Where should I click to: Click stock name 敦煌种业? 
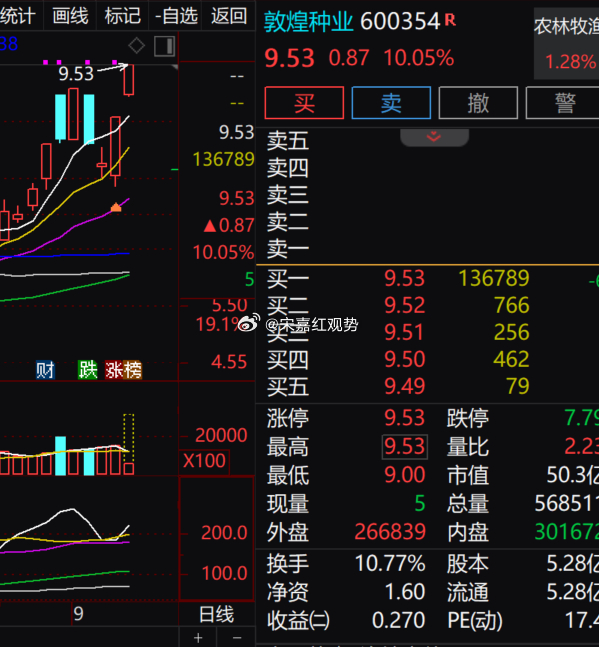click(x=309, y=22)
